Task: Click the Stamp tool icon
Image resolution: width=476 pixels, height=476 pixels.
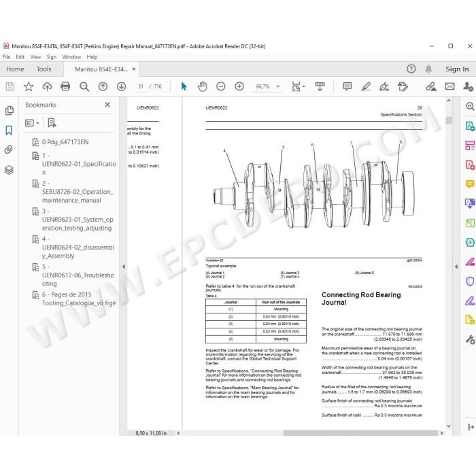Action: click(x=403, y=86)
